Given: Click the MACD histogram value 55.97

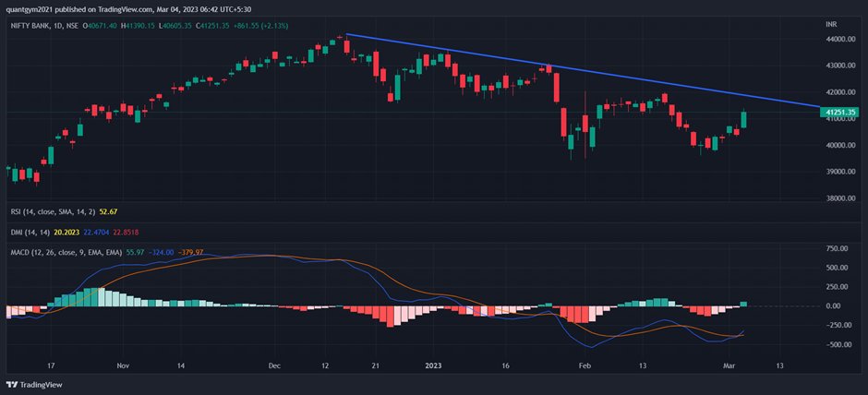Looking at the screenshot, I should (x=135, y=252).
